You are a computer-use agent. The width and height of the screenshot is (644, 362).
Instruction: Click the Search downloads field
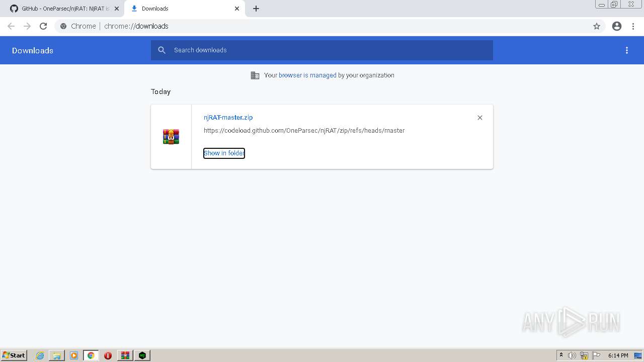[x=322, y=50]
